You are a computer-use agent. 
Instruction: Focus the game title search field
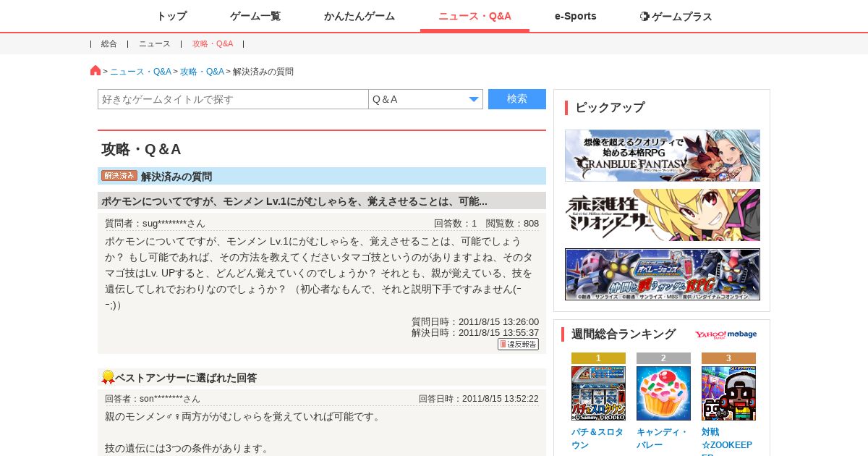(x=233, y=99)
